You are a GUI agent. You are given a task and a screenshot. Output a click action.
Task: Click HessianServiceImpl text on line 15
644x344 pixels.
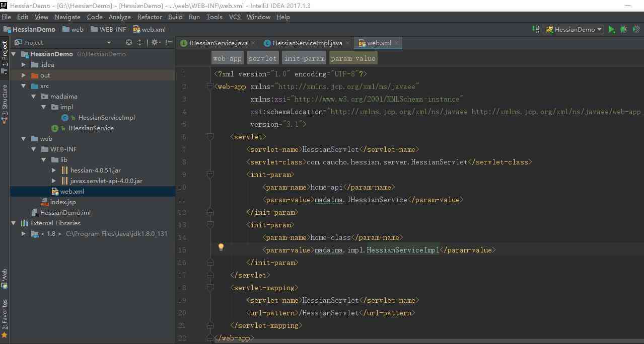(x=403, y=250)
